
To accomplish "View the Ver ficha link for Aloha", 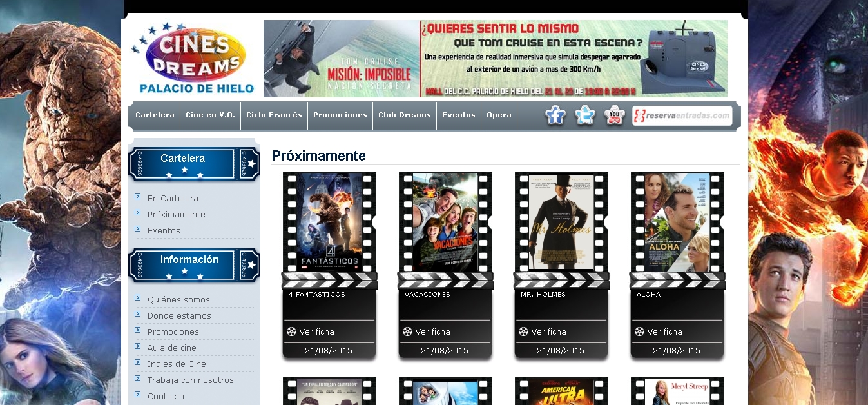I will pyautogui.click(x=665, y=331).
